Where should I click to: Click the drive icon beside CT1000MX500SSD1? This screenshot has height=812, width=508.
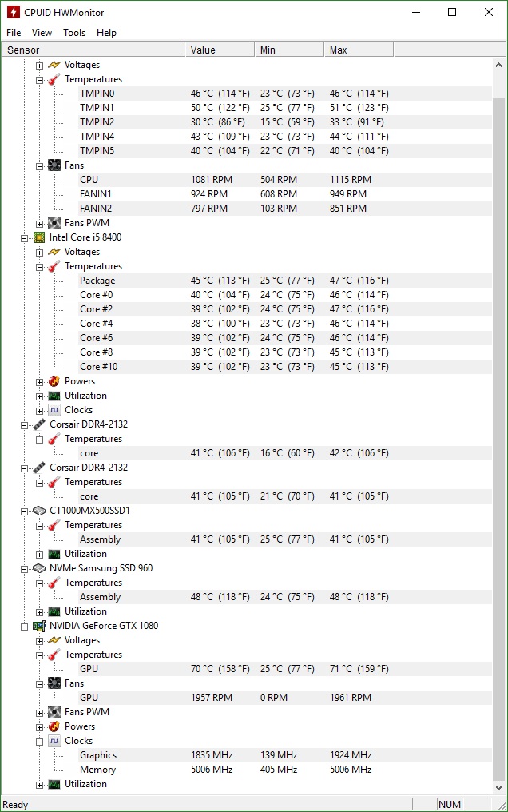click(x=38, y=511)
